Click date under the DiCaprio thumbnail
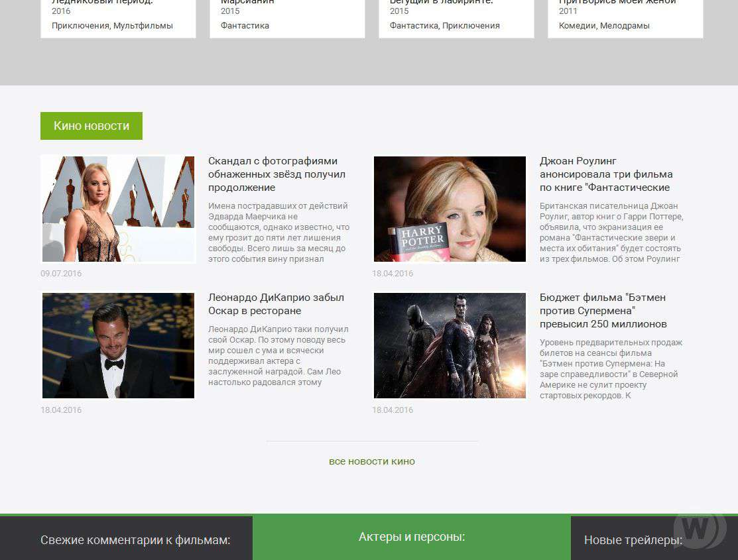The image size is (738, 560). (61, 410)
